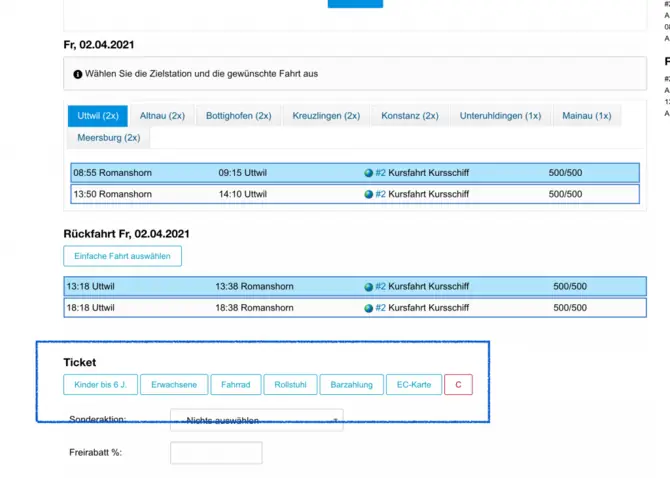Select the Konstanz (2x) destination tab
The image size is (670, 478).
point(409,116)
